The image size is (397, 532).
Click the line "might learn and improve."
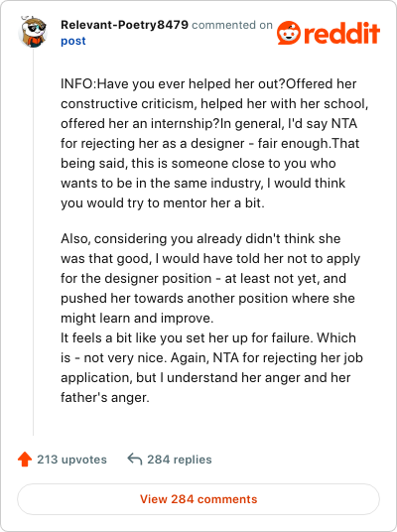pyautogui.click(x=137, y=318)
